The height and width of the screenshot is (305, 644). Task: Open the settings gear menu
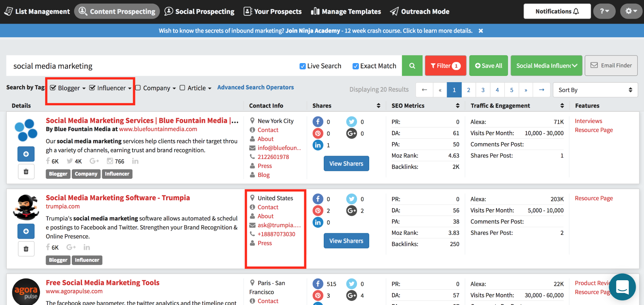pyautogui.click(x=631, y=11)
